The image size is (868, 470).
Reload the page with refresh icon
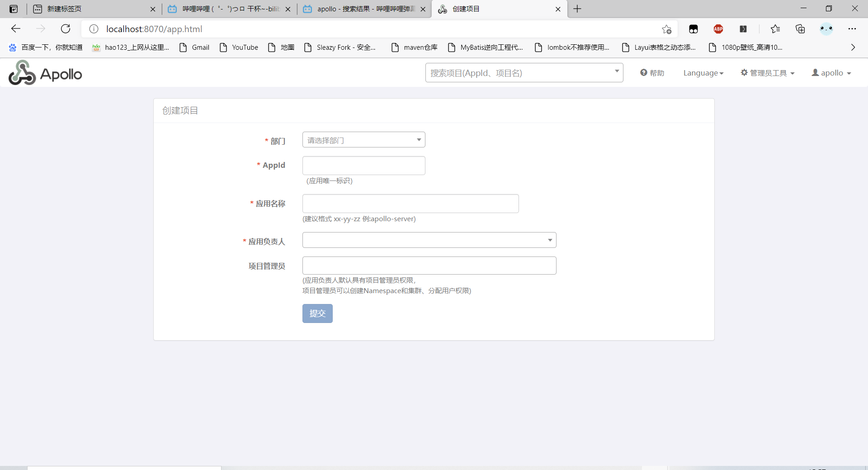66,29
